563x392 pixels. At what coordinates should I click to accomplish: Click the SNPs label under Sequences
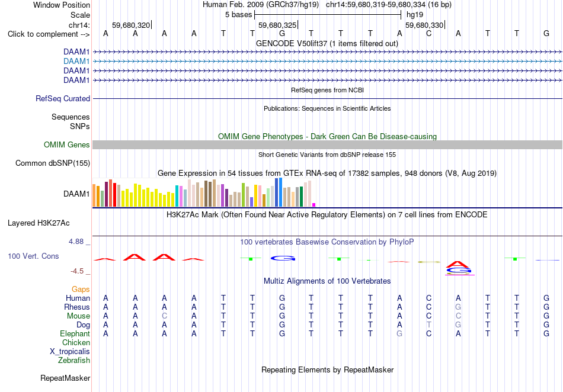click(x=80, y=126)
